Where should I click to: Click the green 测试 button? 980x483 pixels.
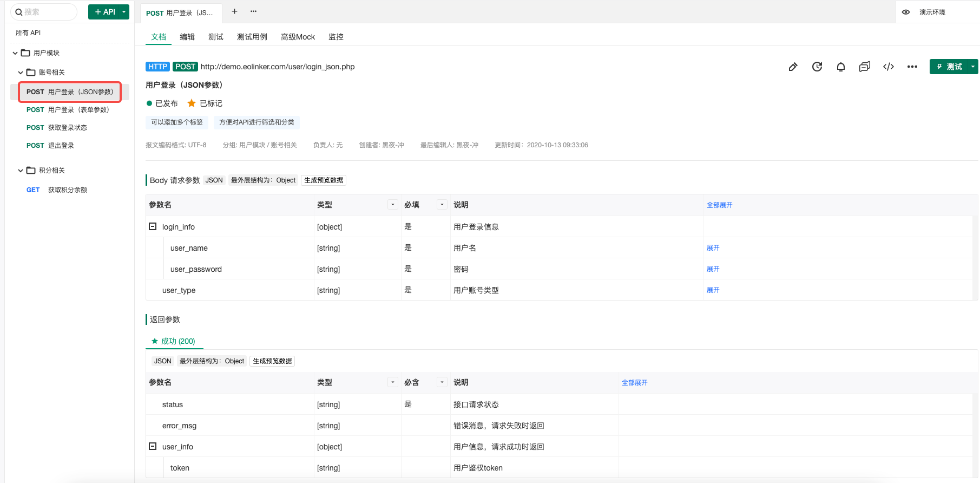pos(949,67)
